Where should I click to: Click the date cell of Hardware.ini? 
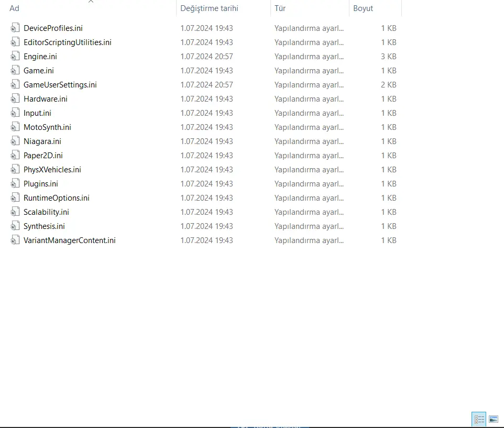click(x=206, y=99)
